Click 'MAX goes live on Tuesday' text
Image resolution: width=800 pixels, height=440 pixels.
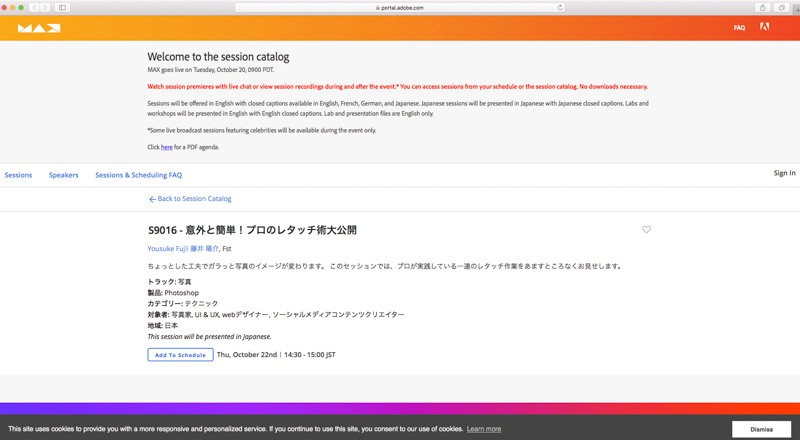[210, 70]
